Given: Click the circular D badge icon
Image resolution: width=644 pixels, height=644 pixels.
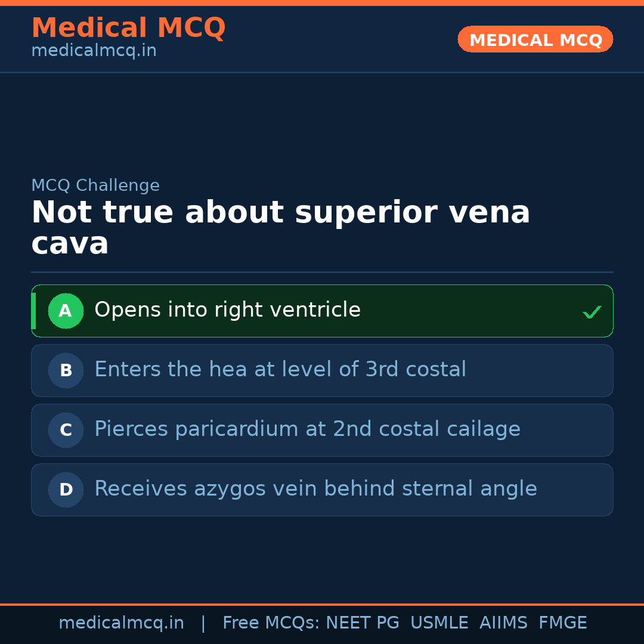Looking at the screenshot, I should (x=66, y=490).
